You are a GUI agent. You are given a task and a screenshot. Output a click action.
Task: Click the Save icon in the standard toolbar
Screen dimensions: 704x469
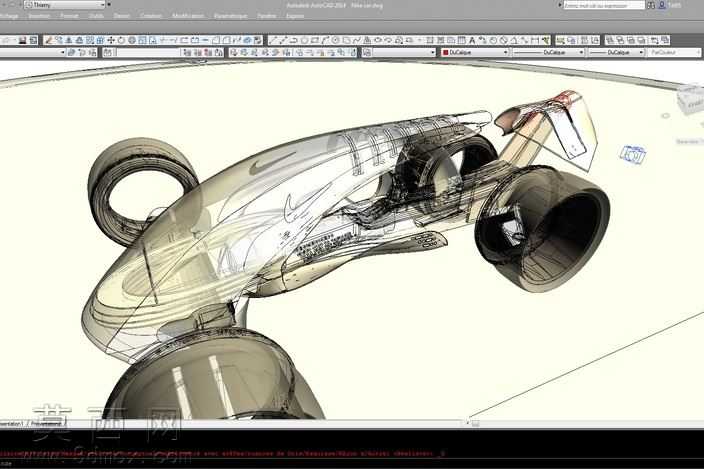click(x=22, y=40)
